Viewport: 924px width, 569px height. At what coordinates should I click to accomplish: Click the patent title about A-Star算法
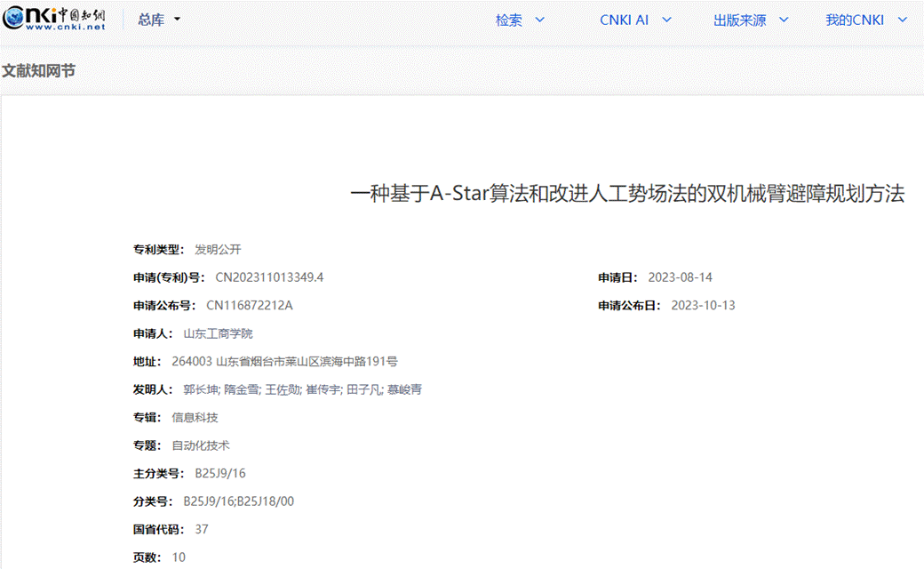[x=627, y=194]
